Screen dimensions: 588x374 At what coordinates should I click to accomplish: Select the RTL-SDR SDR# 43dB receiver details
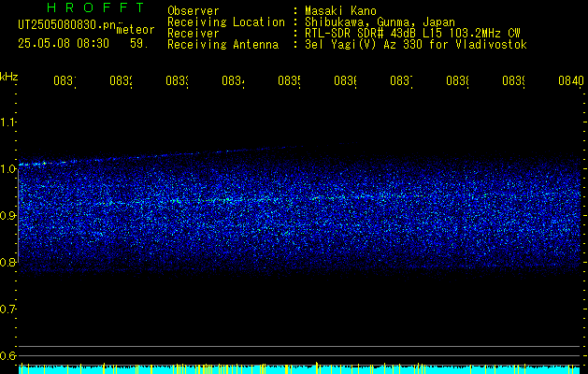(412, 34)
